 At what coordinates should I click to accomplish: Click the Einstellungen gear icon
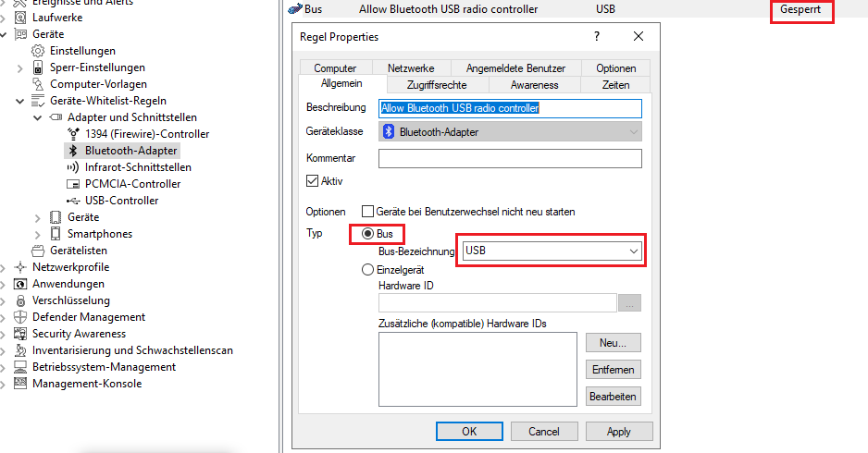(x=38, y=51)
